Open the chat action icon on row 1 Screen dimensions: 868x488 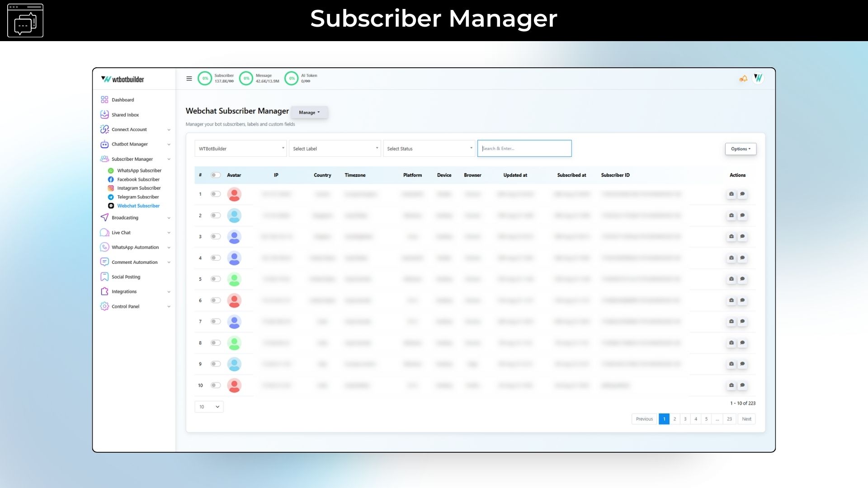click(x=742, y=194)
